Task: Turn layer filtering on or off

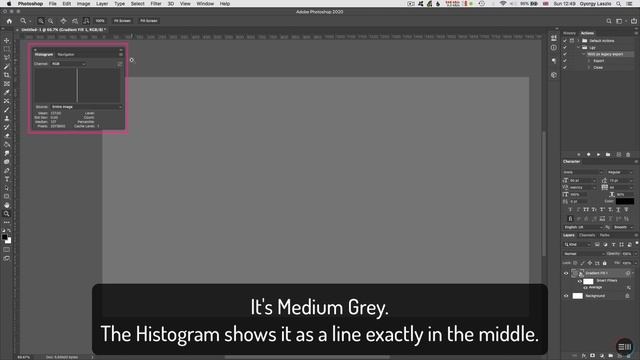Action: [x=636, y=243]
